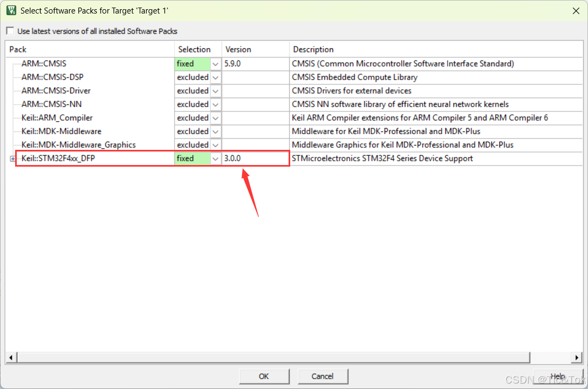Click the fixed selection value for STM32F4xx_DFP
The image size is (588, 389).
[193, 159]
